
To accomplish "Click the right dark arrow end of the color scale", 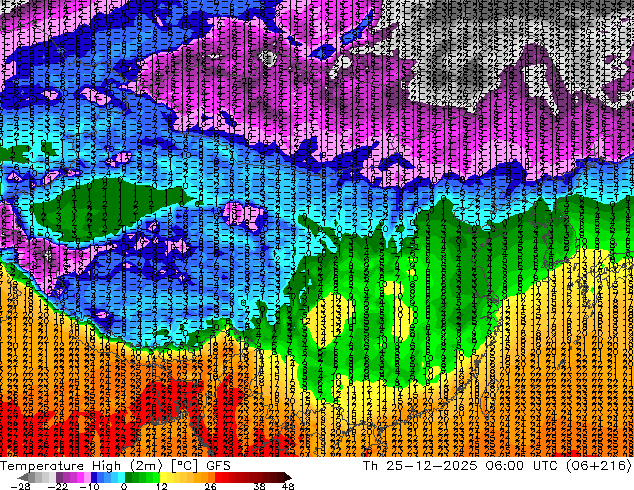I will [287, 477].
